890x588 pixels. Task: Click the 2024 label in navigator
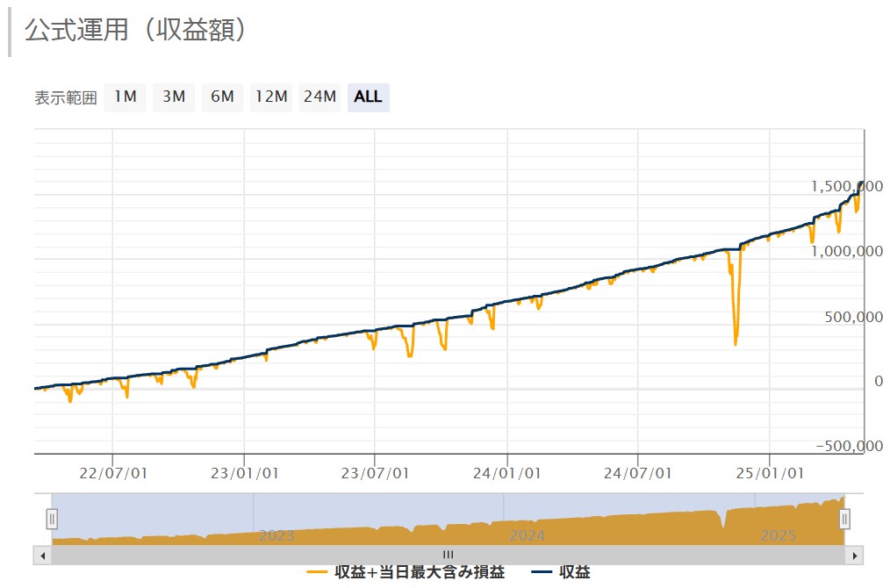[528, 535]
